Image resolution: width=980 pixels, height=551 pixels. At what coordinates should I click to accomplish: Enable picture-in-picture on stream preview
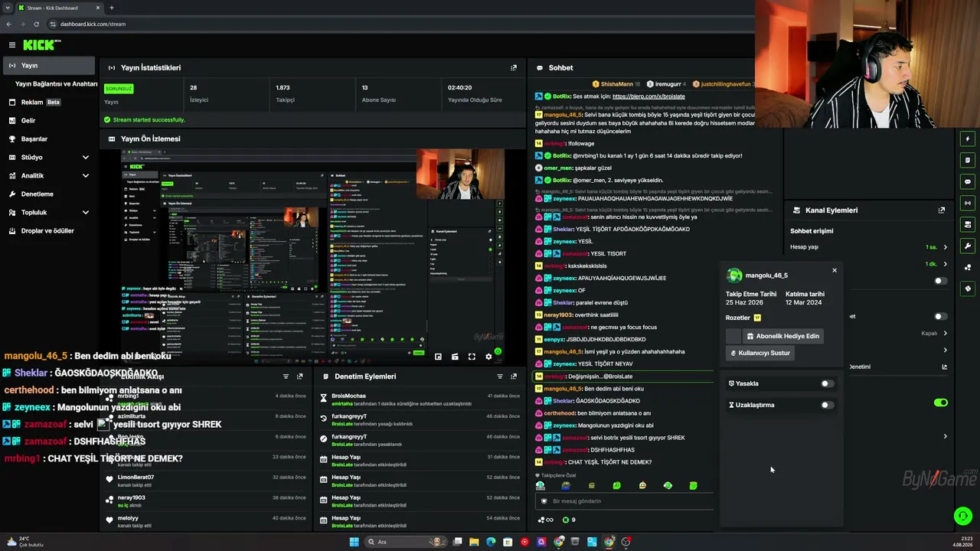[x=438, y=357]
